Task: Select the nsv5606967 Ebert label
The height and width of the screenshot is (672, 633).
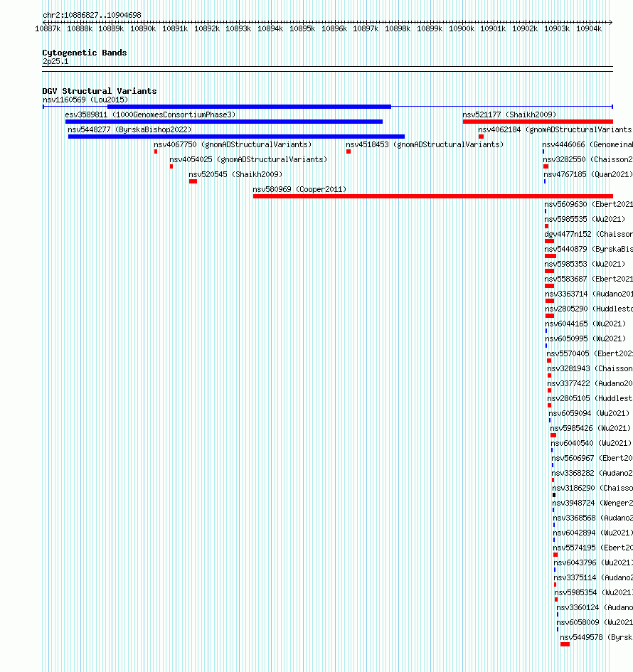Action: (592, 459)
